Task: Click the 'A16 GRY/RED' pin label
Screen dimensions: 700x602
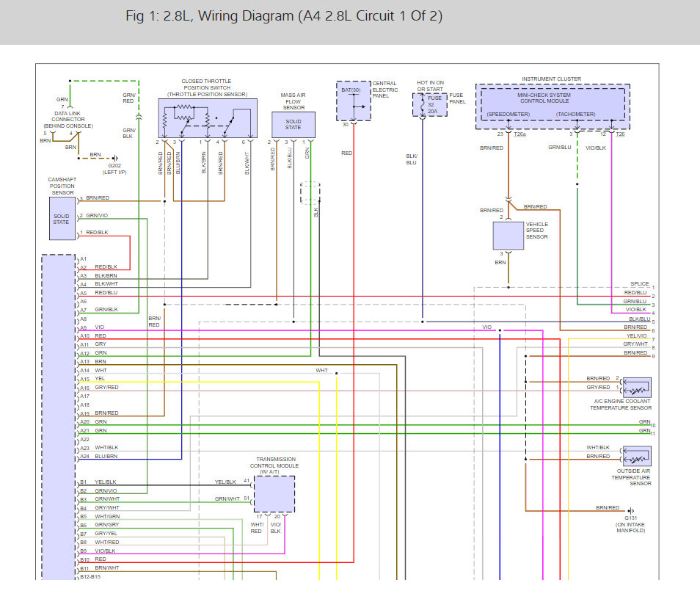Action: (x=100, y=388)
